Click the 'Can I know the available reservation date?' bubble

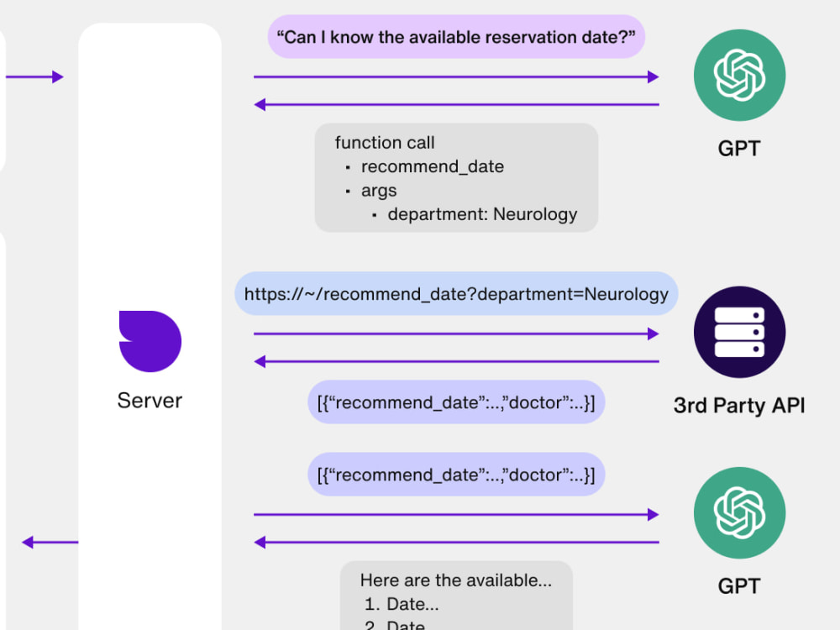456,37
